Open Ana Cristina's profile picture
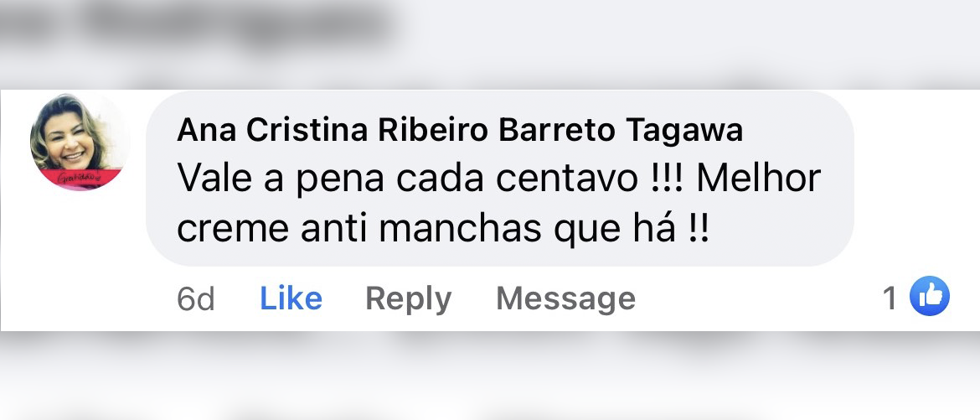 coord(80,141)
